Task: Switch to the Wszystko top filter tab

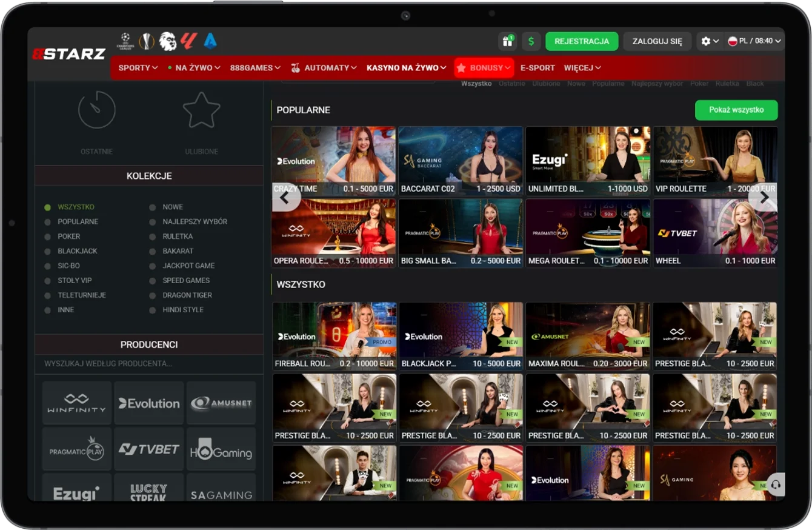Action: (476, 84)
